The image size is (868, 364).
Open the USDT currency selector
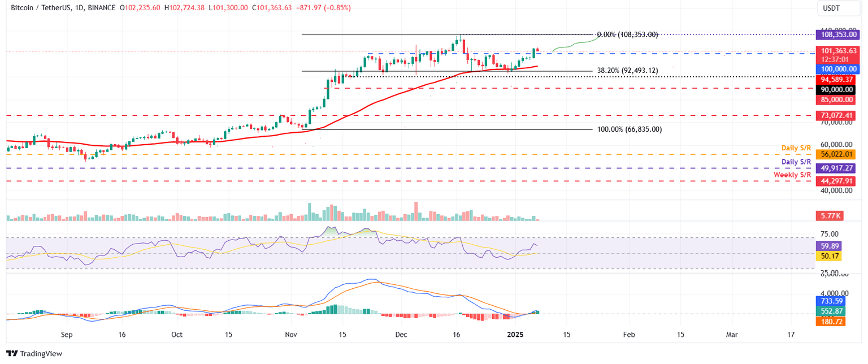838,8
